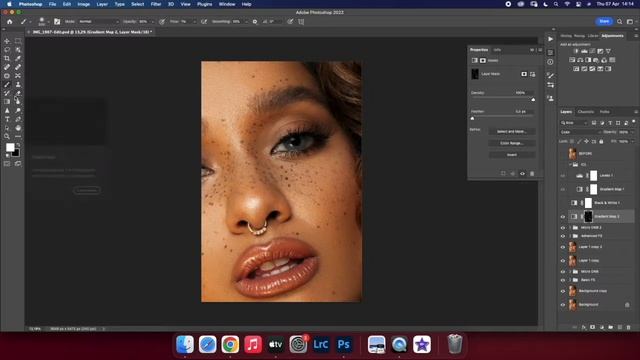Select the Spot Healing Brush tool
640x360 pixels.
pos(7,67)
